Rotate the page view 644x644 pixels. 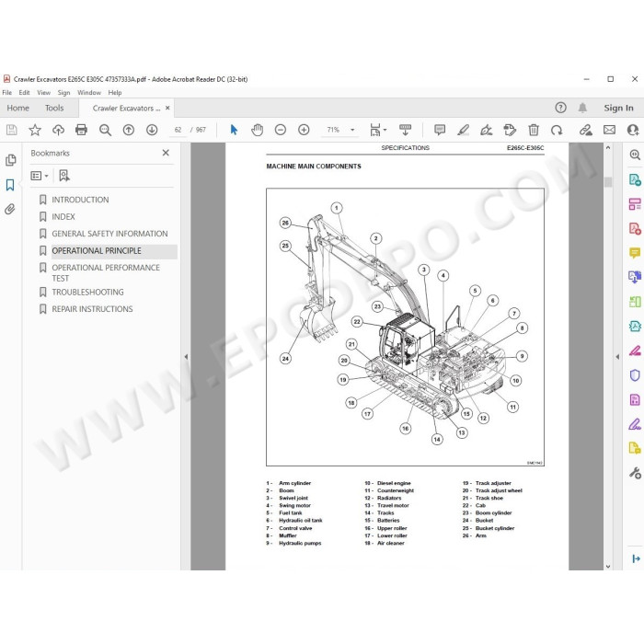tap(557, 131)
